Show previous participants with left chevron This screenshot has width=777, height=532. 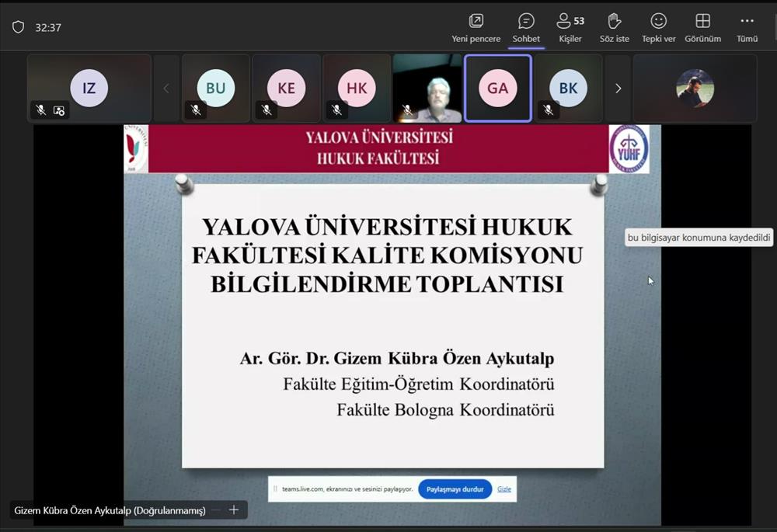[166, 89]
